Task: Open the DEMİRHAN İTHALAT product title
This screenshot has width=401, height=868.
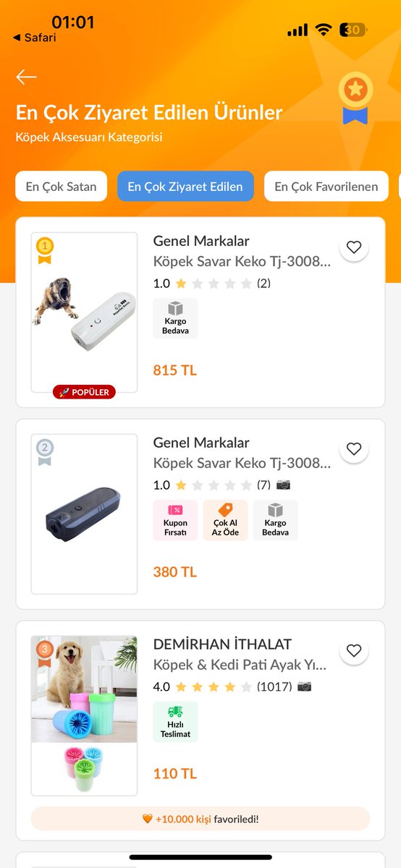Action: [223, 644]
